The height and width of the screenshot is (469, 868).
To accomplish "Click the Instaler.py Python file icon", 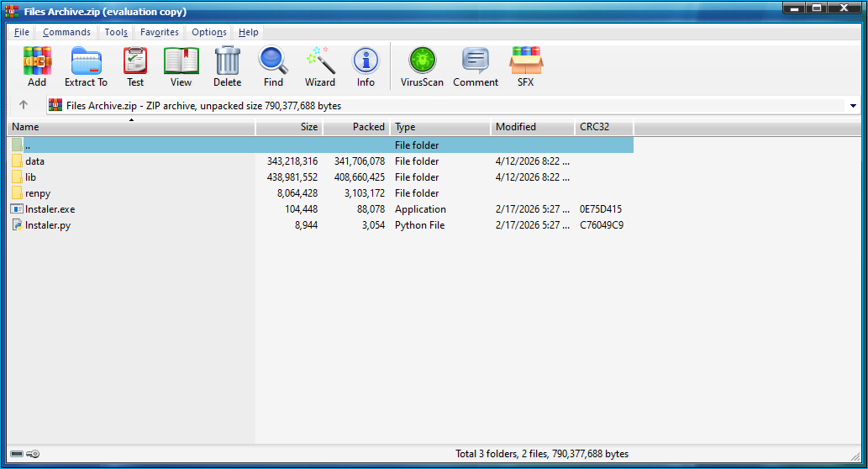I will click(x=17, y=225).
